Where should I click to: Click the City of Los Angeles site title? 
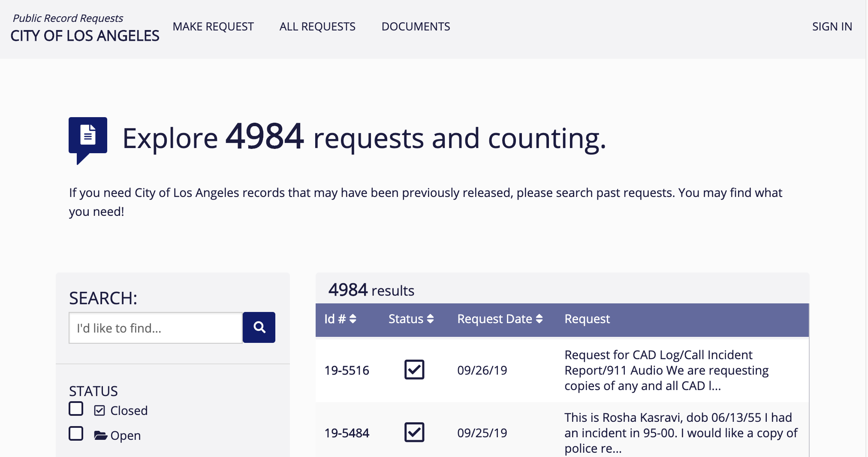[85, 36]
